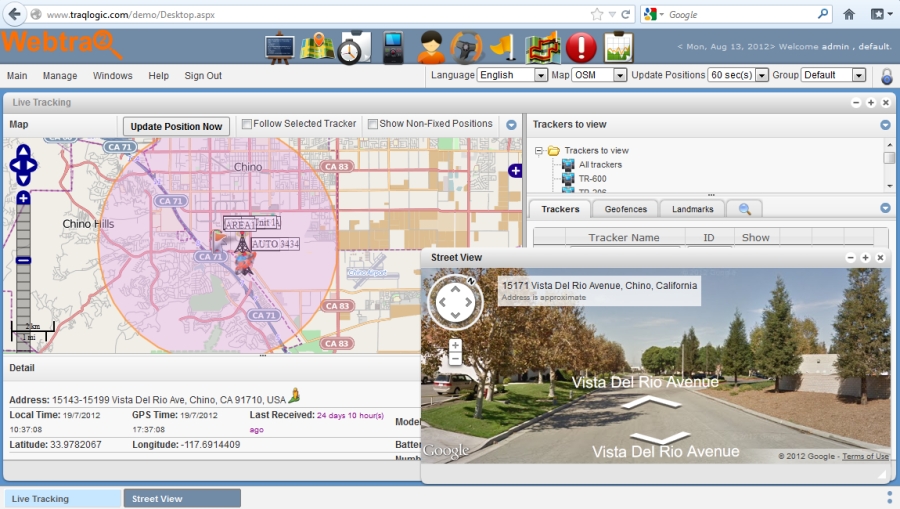This screenshot has width=900, height=509.
Task: Zoom out within the Street View panel
Action: pos(455,359)
